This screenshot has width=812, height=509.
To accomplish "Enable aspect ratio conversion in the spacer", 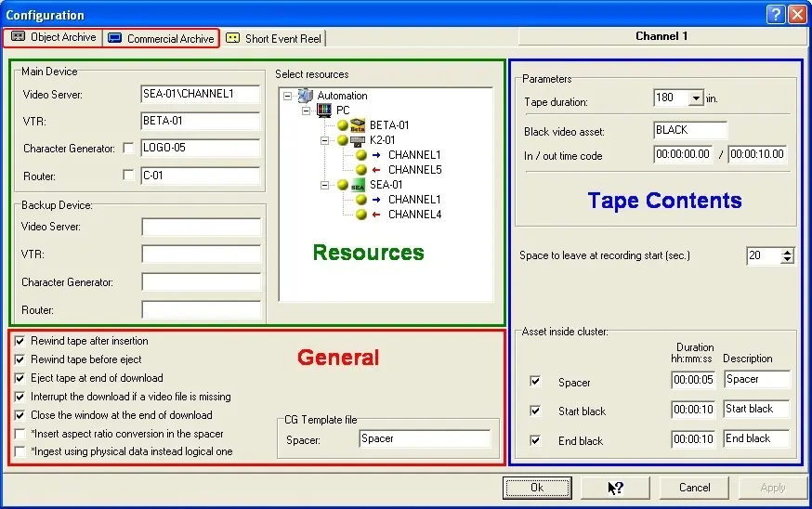I will pos(20,434).
